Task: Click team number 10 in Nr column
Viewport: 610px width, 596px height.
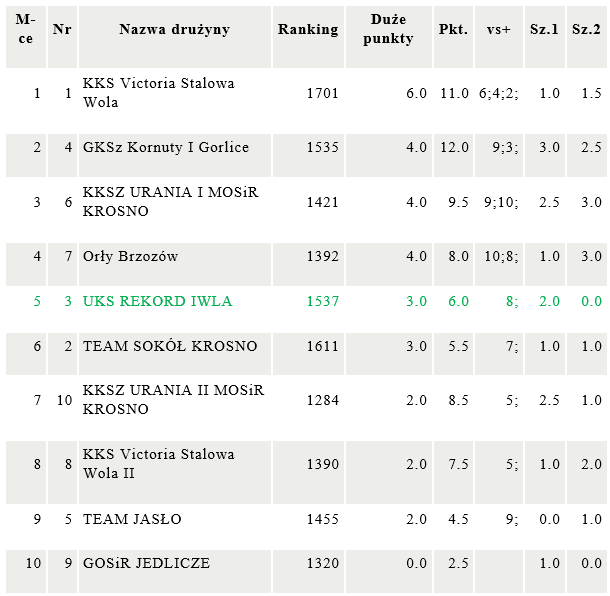Action: coord(64,400)
